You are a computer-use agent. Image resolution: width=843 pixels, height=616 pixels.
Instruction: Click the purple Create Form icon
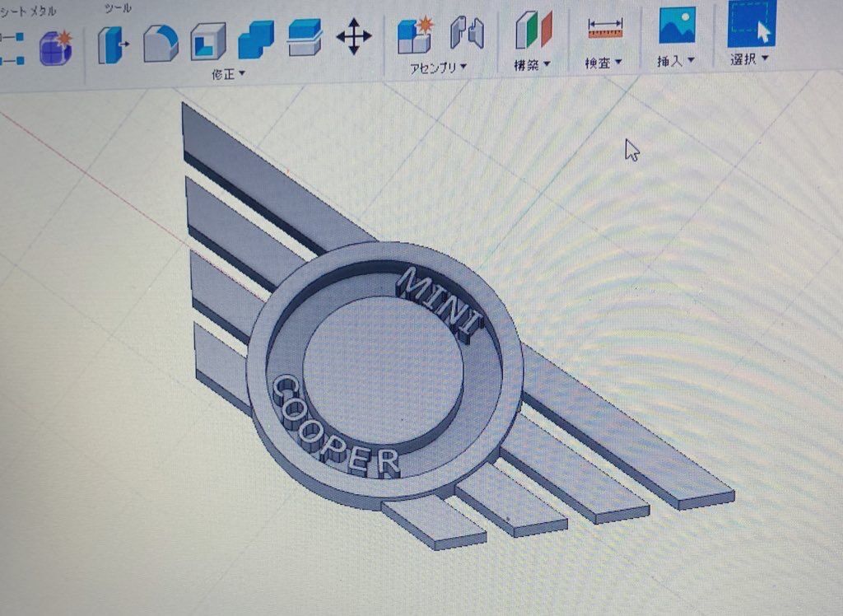[x=56, y=48]
